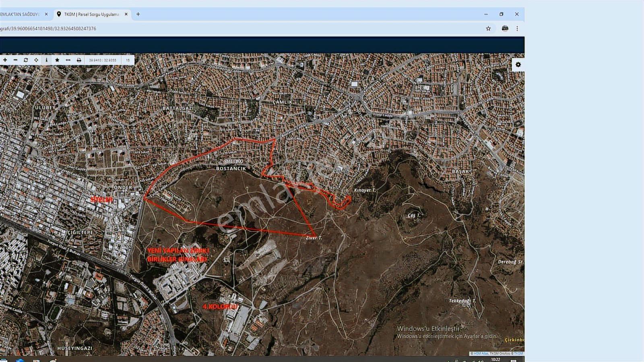Open favorites with the star icon
Viewport: 644px width, 362px height.
[x=57, y=60]
